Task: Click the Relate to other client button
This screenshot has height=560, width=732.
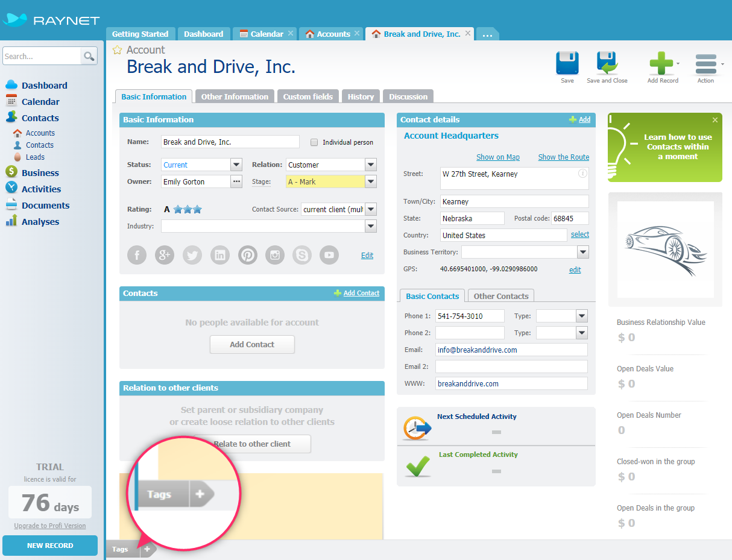Action: tap(252, 444)
